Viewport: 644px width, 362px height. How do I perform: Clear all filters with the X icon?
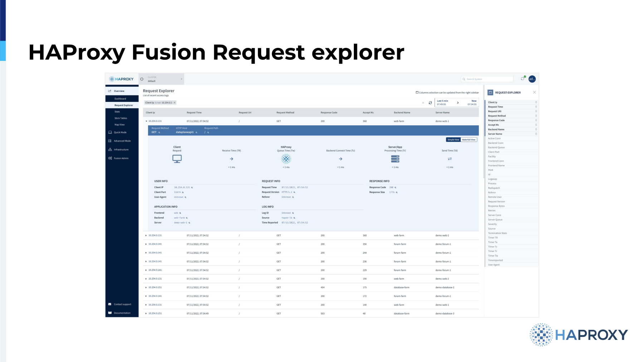click(423, 103)
